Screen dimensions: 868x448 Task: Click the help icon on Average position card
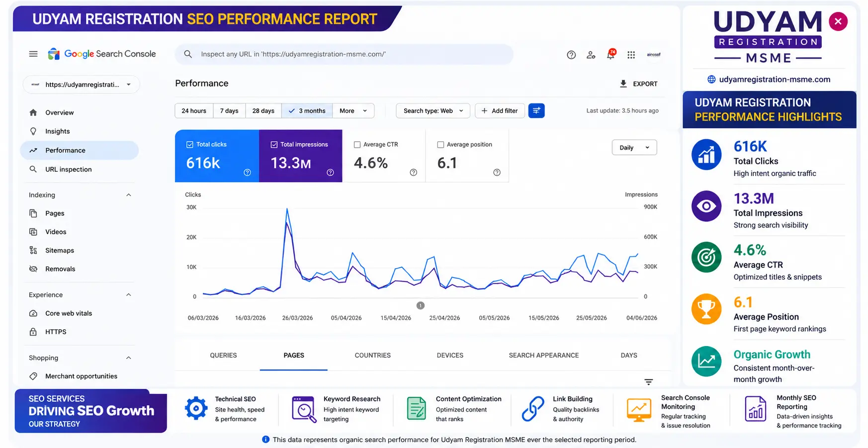click(497, 173)
